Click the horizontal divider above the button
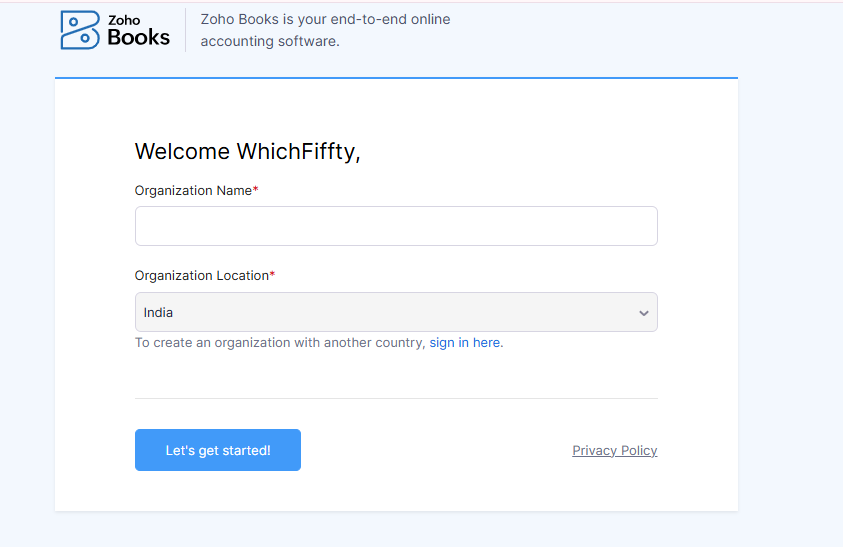 396,398
